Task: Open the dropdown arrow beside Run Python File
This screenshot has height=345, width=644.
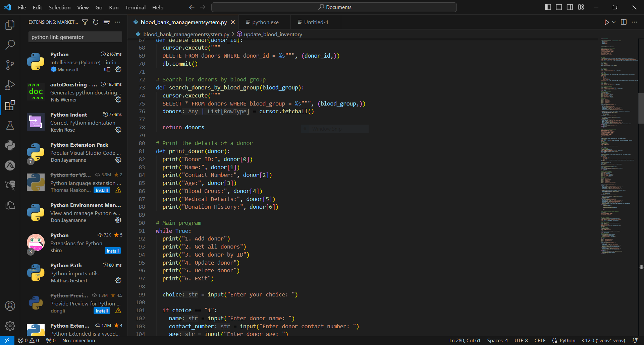Action: tap(614, 22)
